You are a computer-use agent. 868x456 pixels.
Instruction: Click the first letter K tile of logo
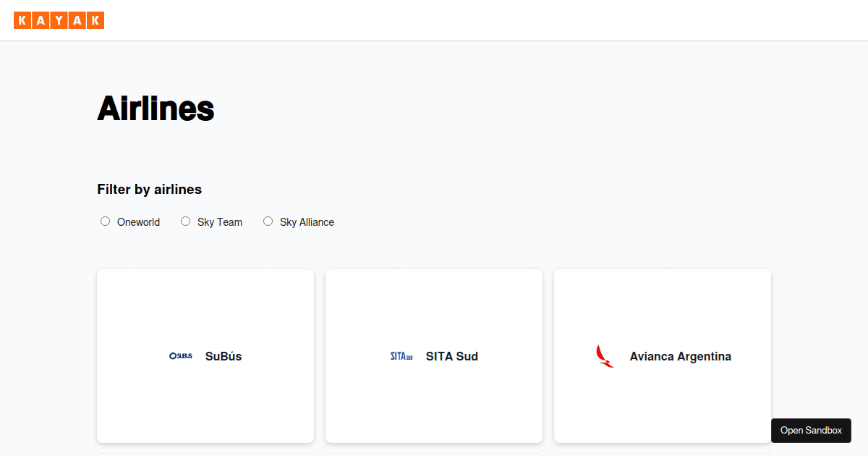[22, 20]
